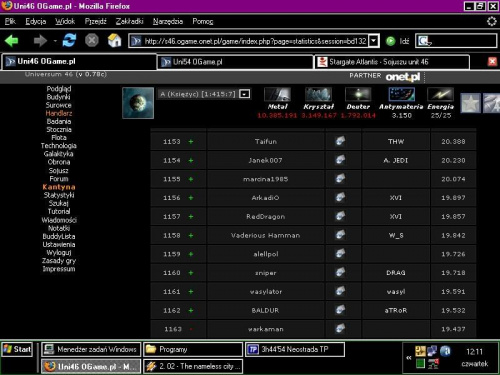Close the current tab with the red X
The width and height of the screenshot is (500, 375).
tap(492, 62)
